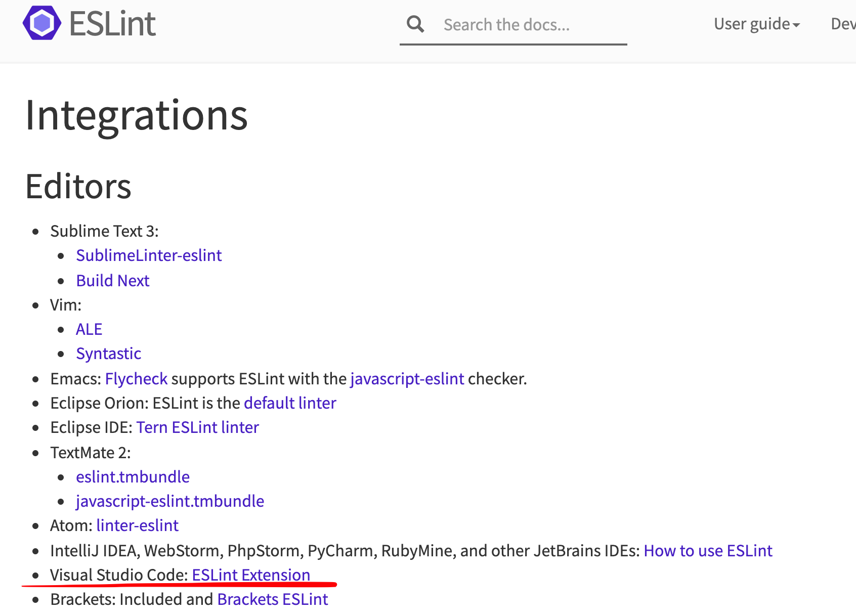
Task: Open How to use ESLint for JetBrains IDEs
Action: click(x=707, y=550)
